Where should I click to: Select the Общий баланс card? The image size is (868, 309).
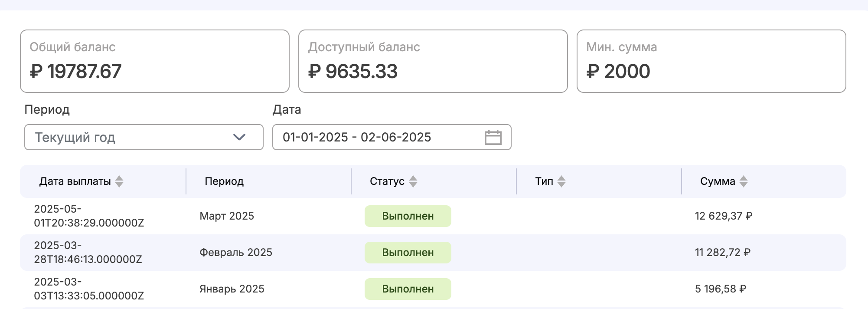(x=154, y=61)
